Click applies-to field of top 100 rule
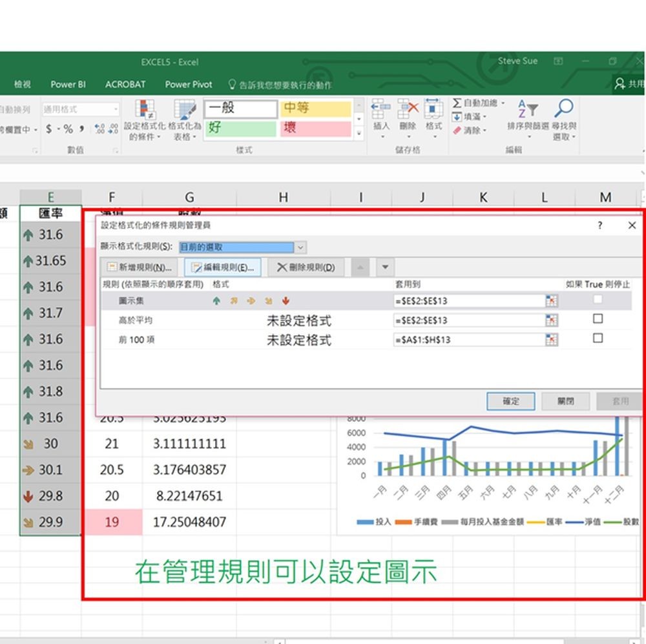646x644 pixels. (x=469, y=340)
